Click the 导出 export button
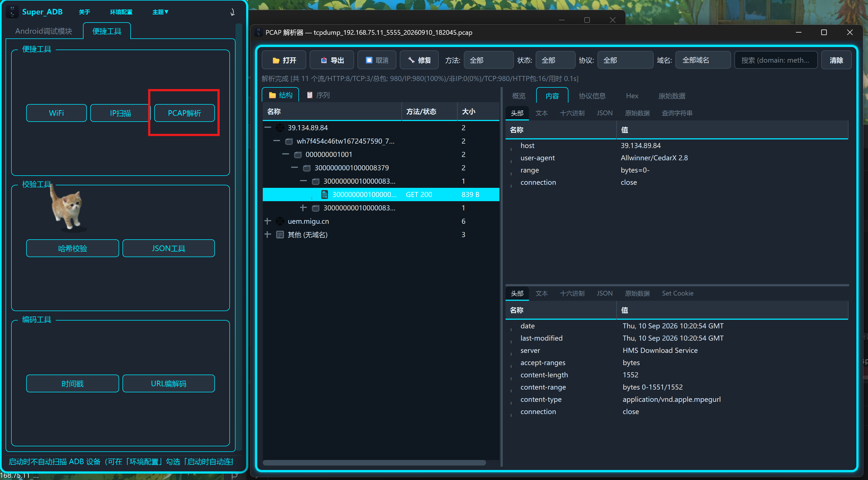The width and height of the screenshot is (868, 480). 332,60
